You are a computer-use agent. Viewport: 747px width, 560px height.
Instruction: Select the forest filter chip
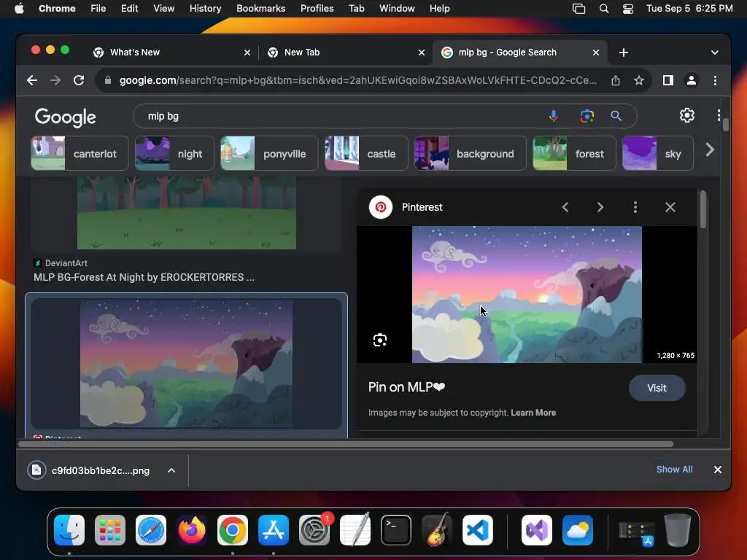pos(574,153)
